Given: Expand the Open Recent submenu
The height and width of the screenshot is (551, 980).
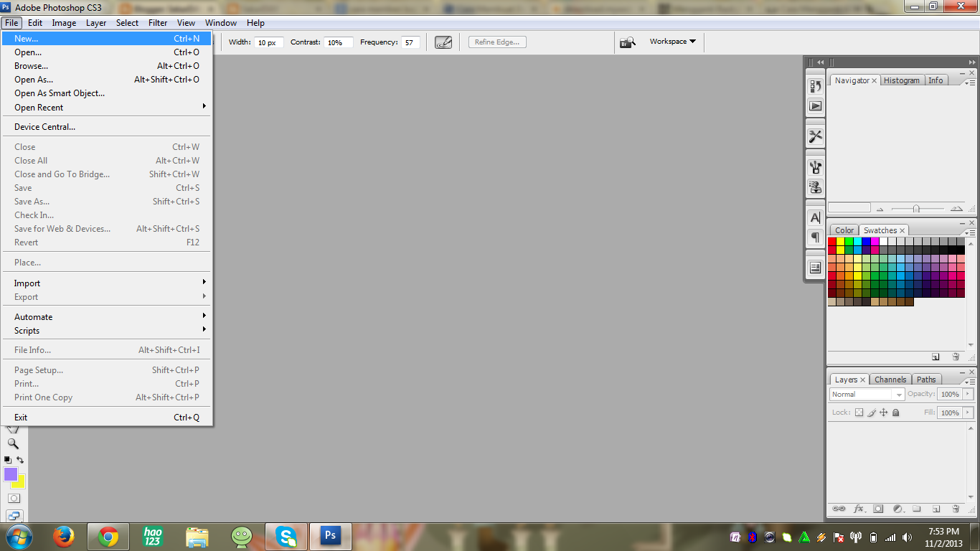Looking at the screenshot, I should coord(107,108).
